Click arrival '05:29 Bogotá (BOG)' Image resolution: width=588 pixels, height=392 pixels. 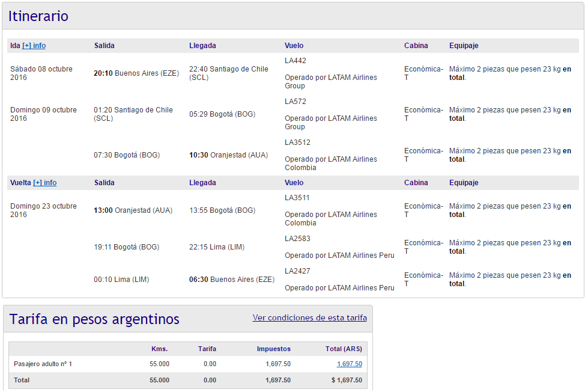(x=222, y=114)
